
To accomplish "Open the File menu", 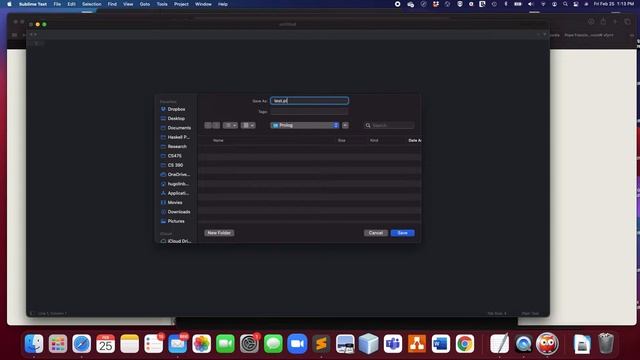I will [57, 4].
